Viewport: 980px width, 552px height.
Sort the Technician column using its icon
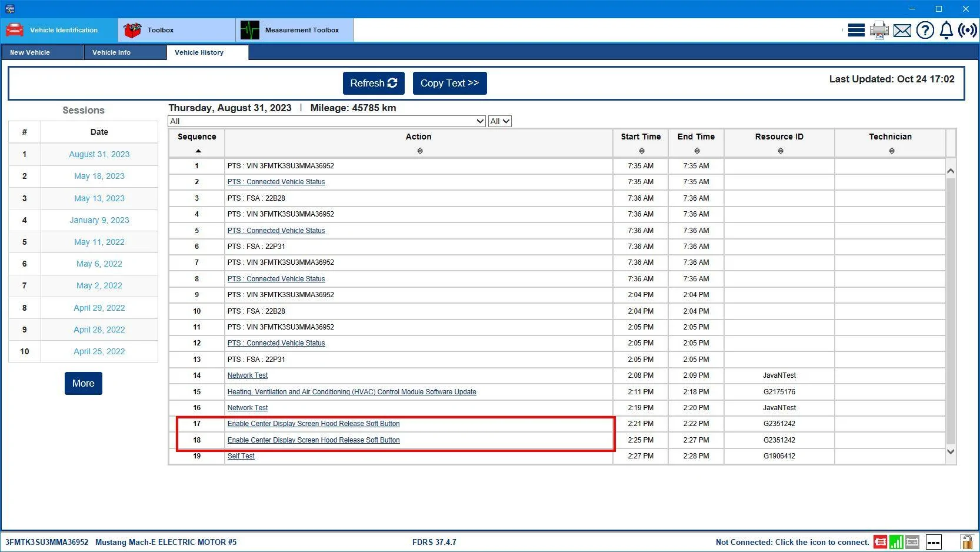(x=892, y=151)
